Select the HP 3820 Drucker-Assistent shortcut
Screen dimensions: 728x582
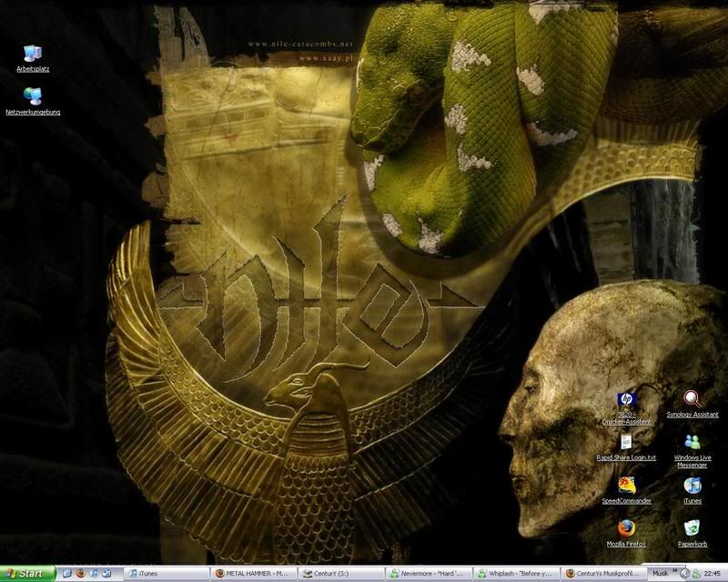click(x=626, y=408)
